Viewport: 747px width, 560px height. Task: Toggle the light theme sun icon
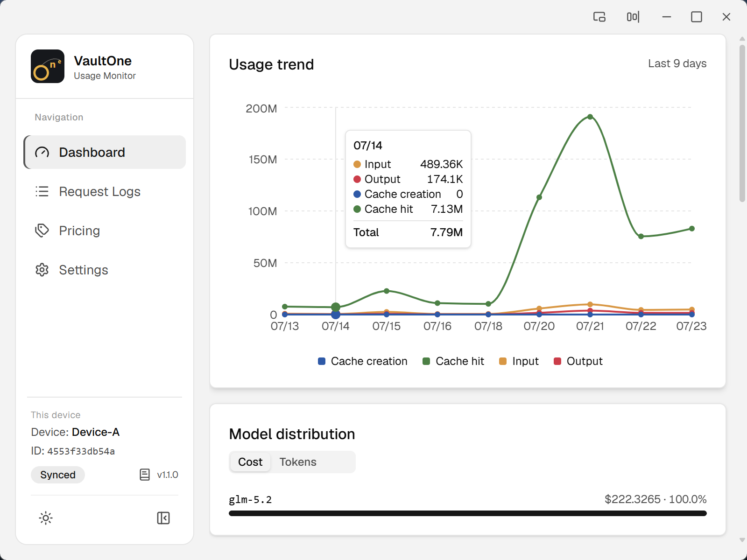46,518
